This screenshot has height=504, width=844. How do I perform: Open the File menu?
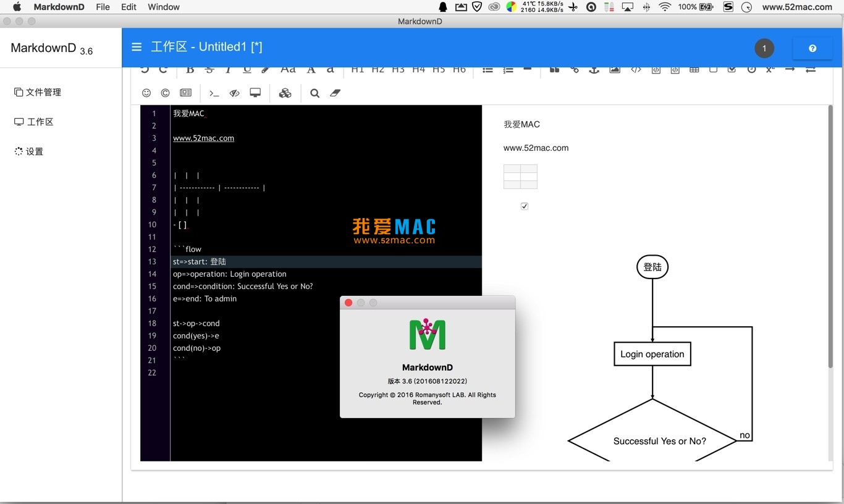click(103, 7)
